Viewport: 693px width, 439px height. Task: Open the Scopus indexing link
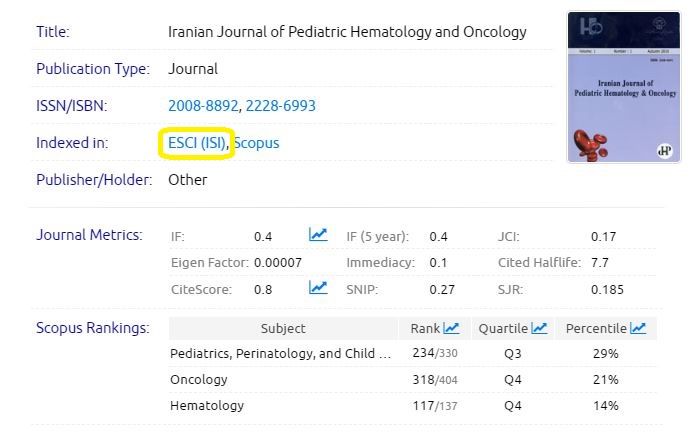[257, 143]
